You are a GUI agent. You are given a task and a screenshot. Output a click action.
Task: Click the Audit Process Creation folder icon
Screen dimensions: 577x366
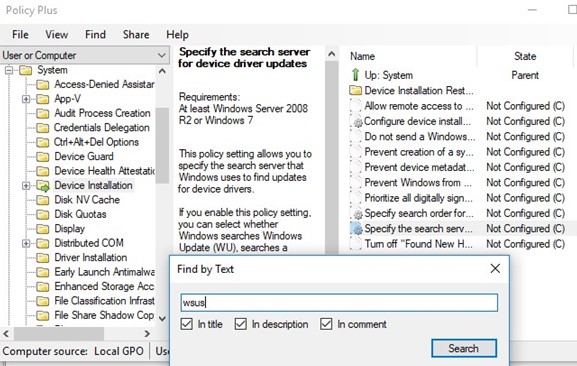(43, 113)
